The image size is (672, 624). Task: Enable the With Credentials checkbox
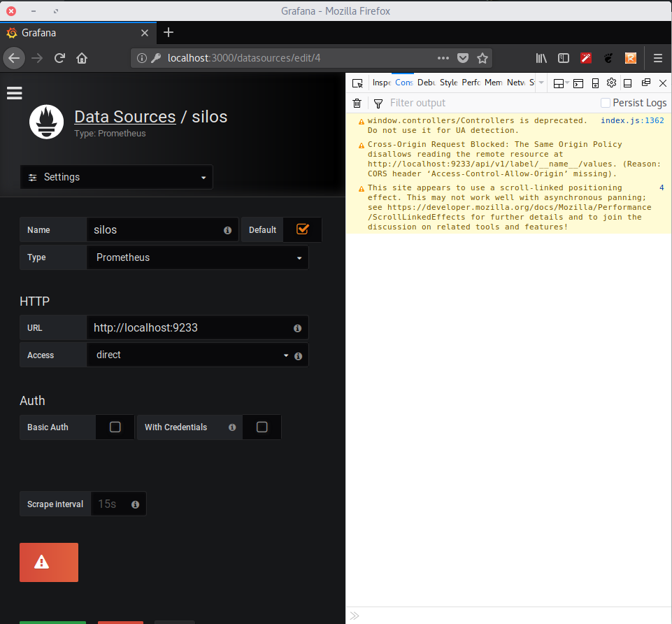point(262,427)
